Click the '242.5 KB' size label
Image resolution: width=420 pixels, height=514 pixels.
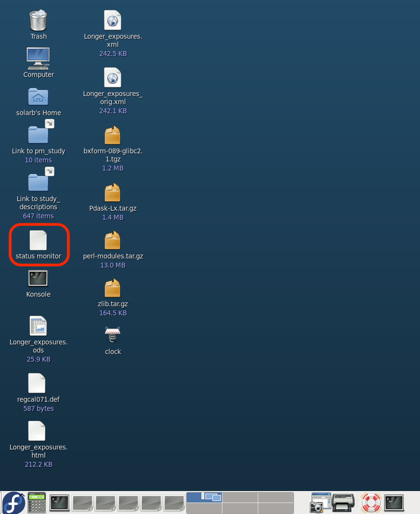(x=113, y=54)
